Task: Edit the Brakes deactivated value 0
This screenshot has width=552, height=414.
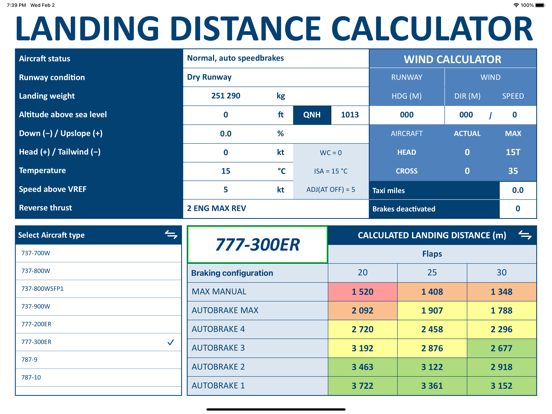Action: tap(518, 208)
